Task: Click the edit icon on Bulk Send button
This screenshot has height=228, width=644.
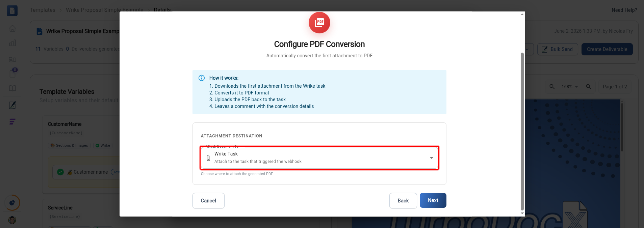Action: tap(544, 49)
